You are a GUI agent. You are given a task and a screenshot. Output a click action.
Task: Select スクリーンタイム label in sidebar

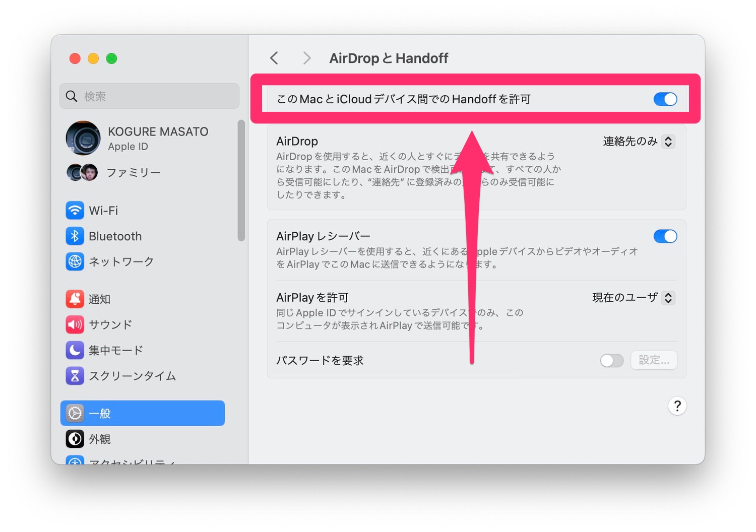pyautogui.click(x=132, y=375)
